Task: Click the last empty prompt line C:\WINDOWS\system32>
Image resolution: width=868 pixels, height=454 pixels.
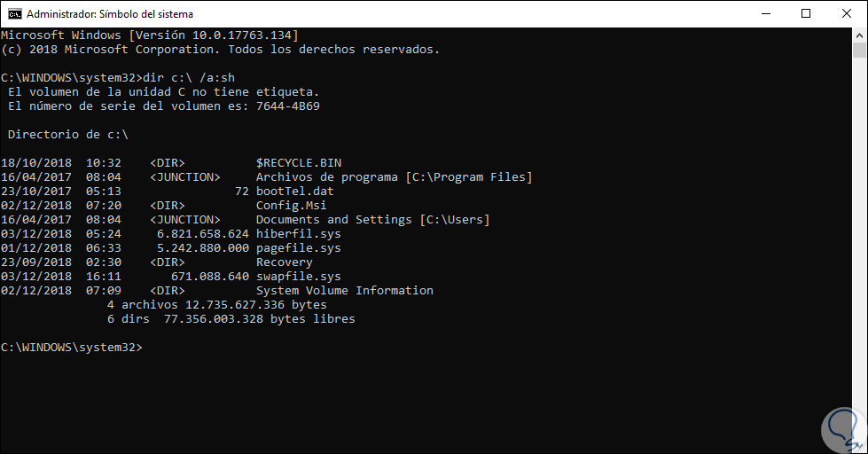Action: pyautogui.click(x=71, y=348)
